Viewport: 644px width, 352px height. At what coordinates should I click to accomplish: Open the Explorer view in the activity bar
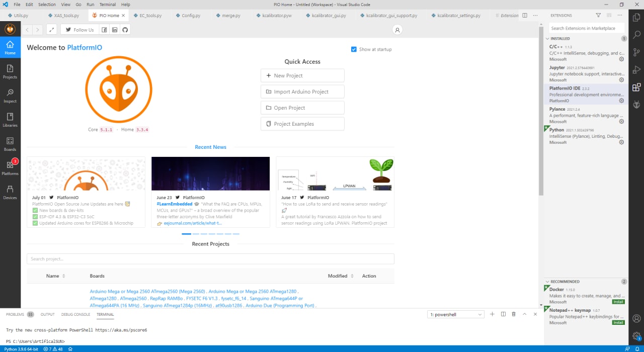coord(636,17)
